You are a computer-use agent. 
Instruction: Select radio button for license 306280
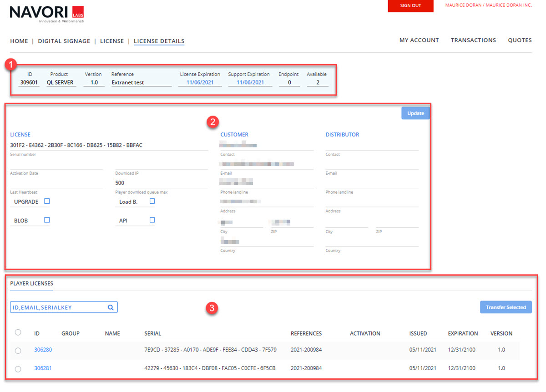18,351
